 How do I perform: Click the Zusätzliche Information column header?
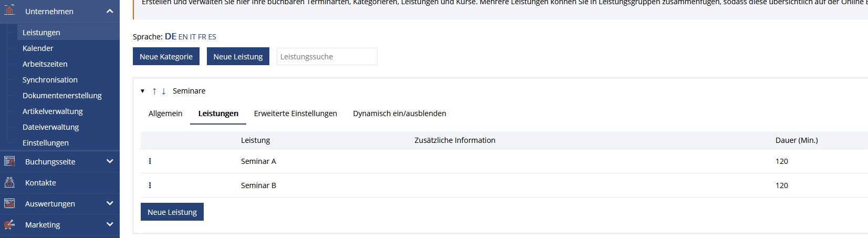(455, 140)
